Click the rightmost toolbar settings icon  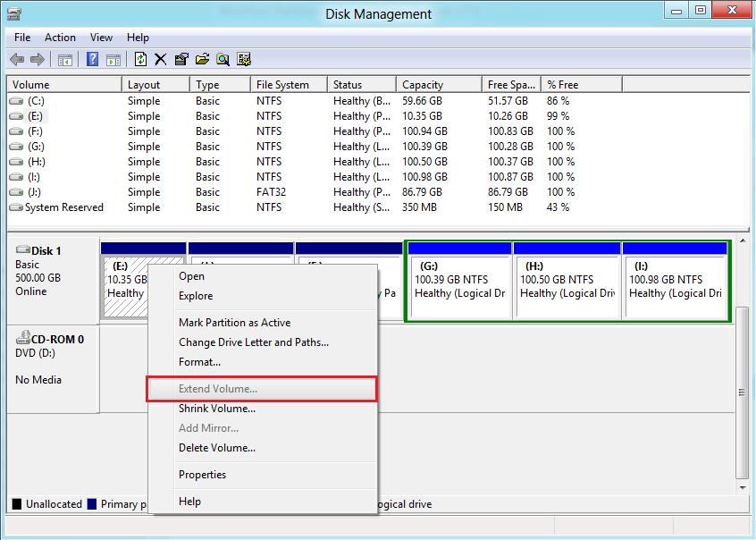coord(243,60)
